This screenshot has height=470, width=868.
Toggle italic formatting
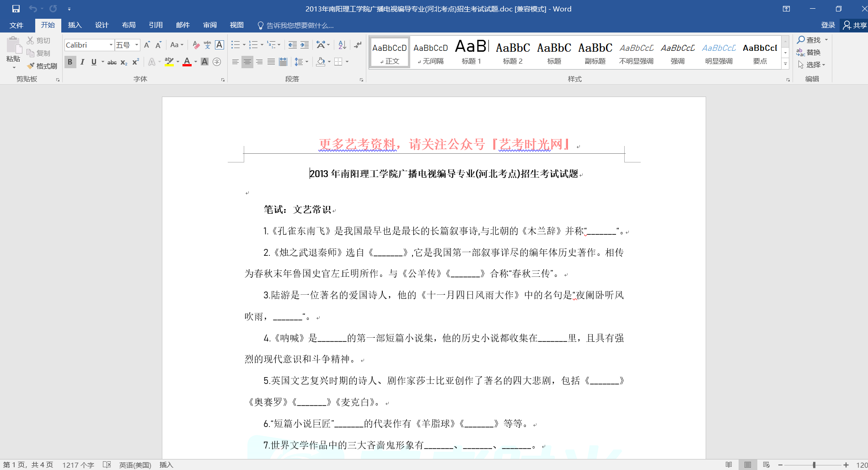82,62
